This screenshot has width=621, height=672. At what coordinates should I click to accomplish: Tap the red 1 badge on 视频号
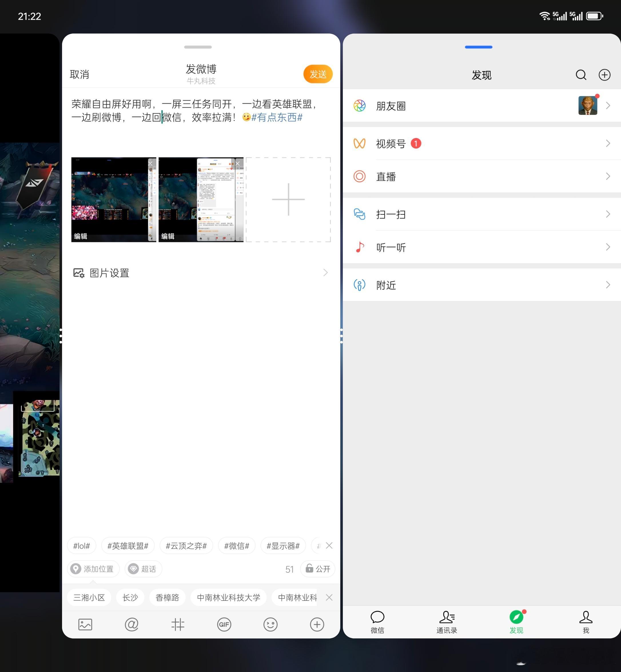416,143
